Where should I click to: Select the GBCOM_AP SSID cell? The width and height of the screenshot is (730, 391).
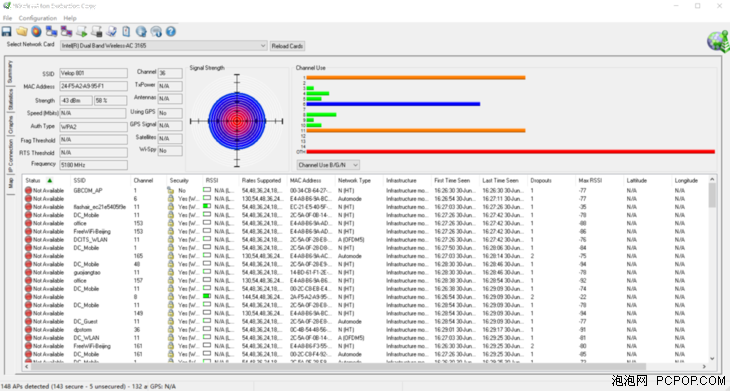[88, 190]
